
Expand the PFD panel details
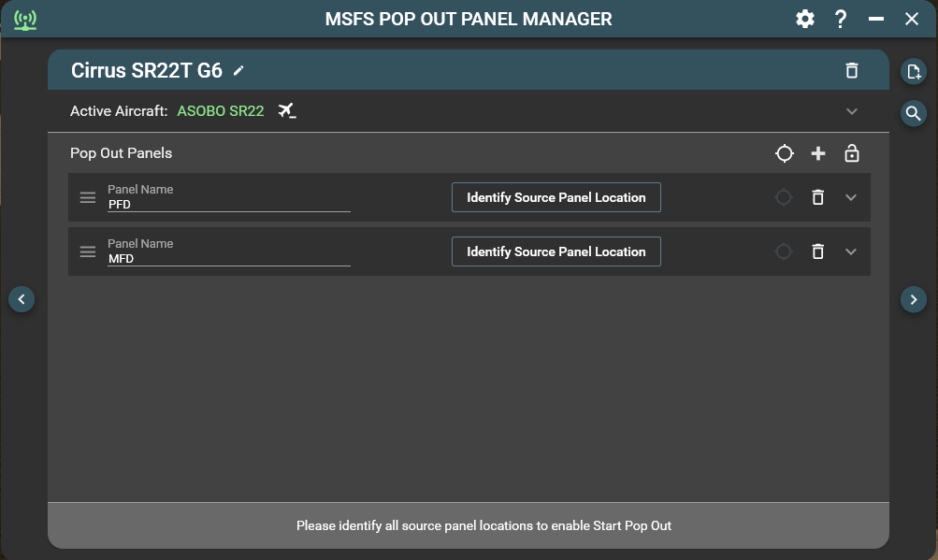click(x=850, y=197)
